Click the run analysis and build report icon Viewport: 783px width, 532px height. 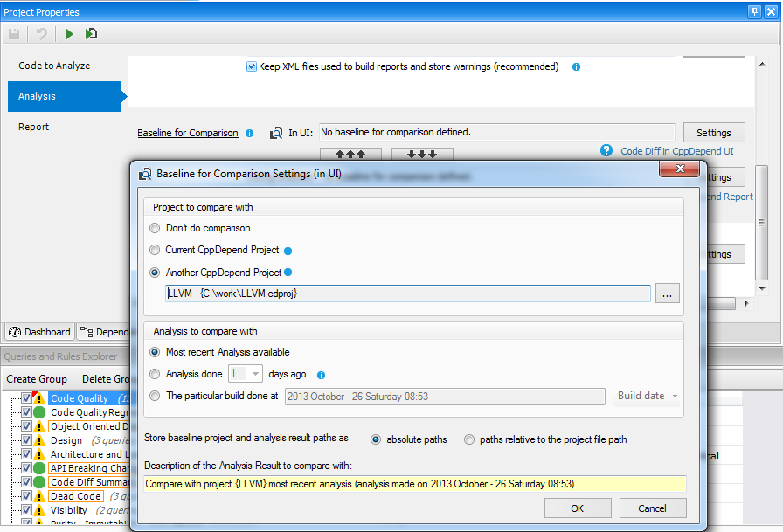[x=91, y=34]
